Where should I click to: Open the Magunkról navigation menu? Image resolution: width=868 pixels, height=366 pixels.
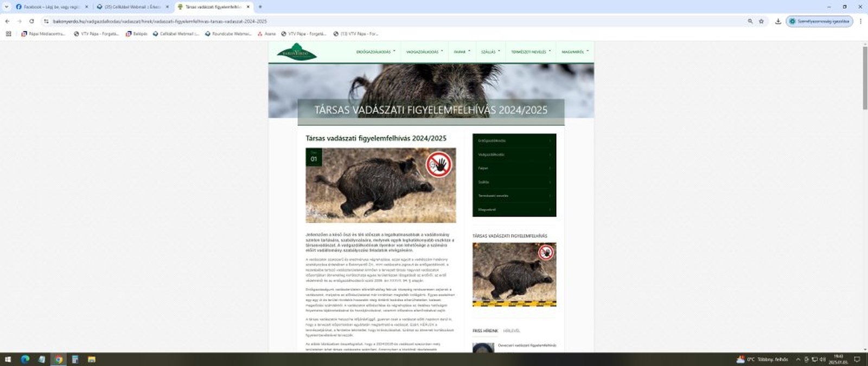point(574,52)
